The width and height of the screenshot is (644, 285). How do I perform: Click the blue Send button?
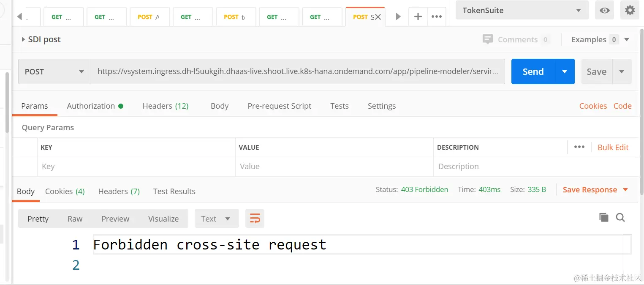[533, 71]
